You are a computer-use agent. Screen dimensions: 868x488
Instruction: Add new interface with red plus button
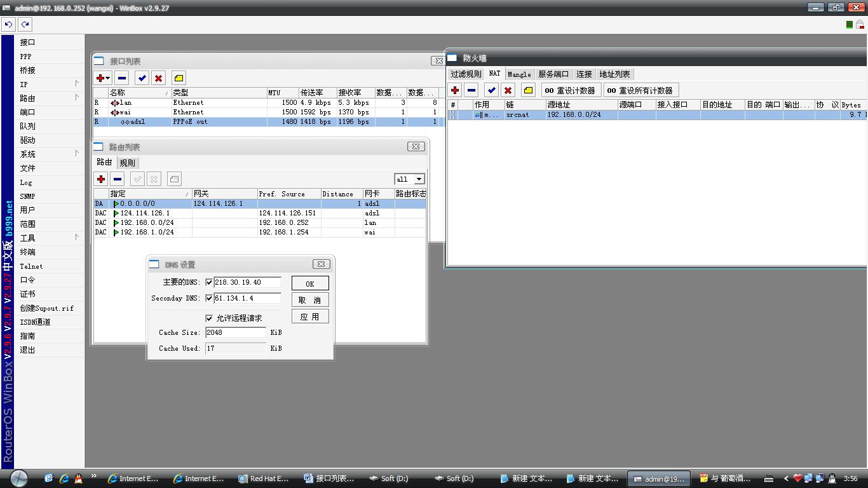(100, 78)
